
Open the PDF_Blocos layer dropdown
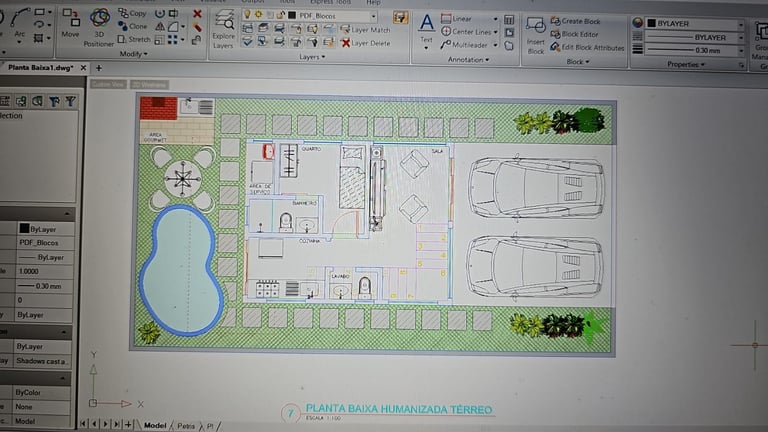click(373, 16)
